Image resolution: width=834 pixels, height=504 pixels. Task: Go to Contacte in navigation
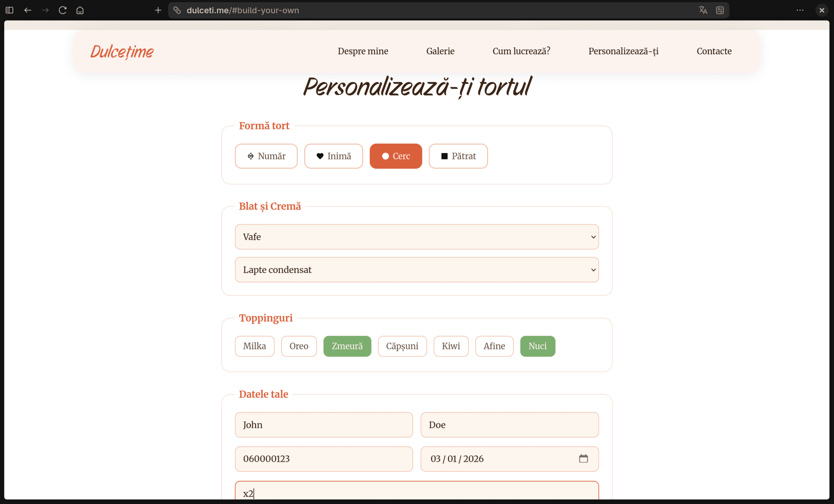click(x=714, y=51)
